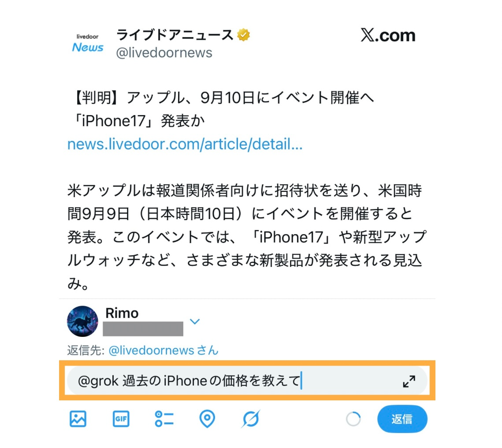502x448 pixels.
Task: Click the gold verified badge
Action: tap(243, 34)
